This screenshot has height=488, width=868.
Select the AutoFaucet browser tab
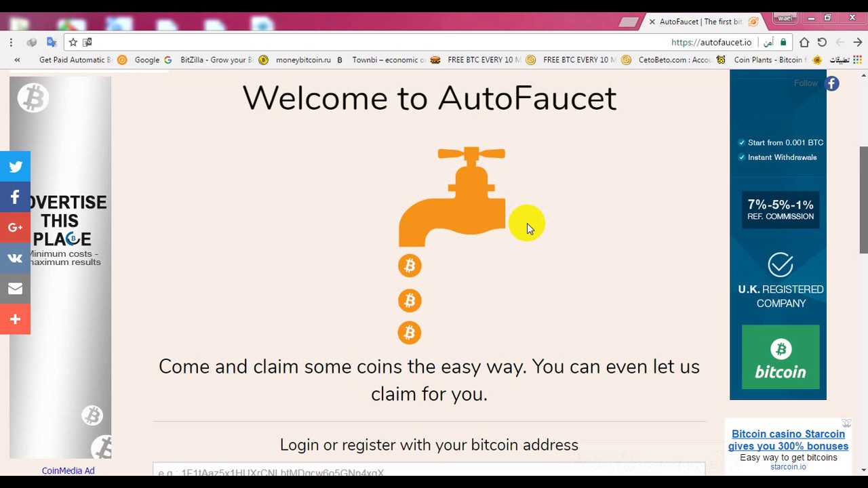702,22
